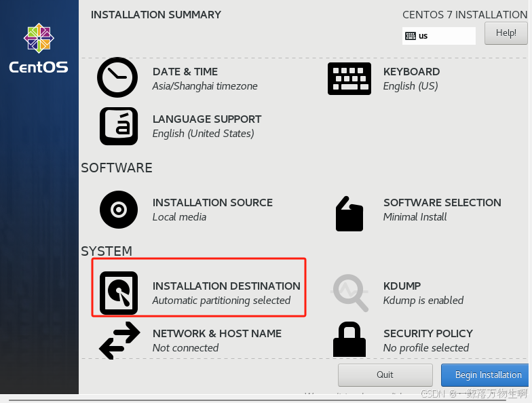Click the 'Local media' text
Viewport: 532px width, 403px height.
click(179, 217)
